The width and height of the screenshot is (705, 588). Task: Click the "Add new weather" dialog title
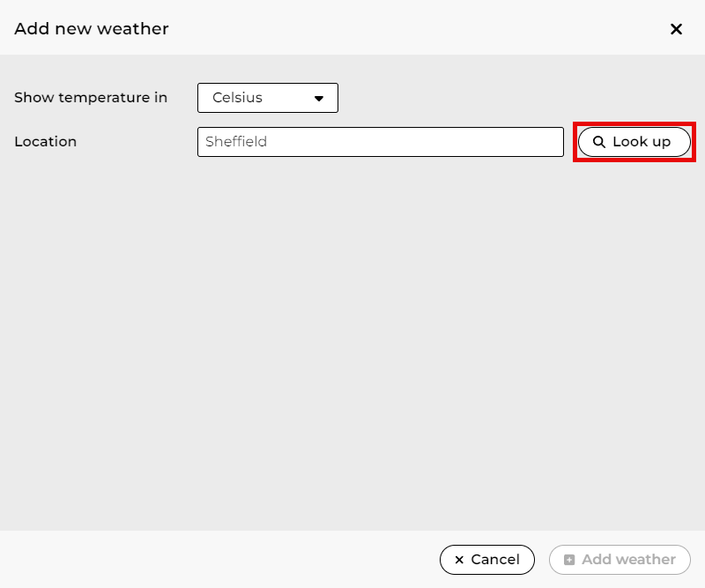[92, 29]
